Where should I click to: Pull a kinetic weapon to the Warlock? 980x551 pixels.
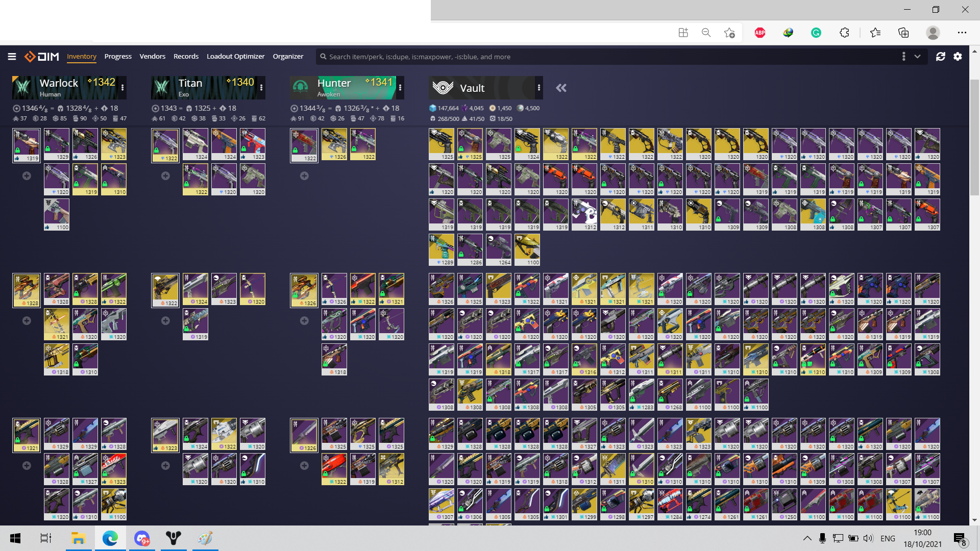[x=27, y=176]
